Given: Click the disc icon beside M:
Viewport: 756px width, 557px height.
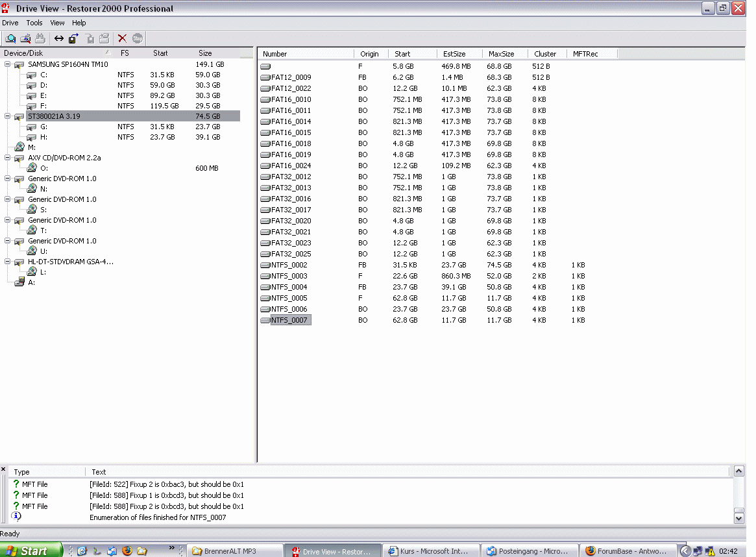Looking at the screenshot, I should pos(19,147).
